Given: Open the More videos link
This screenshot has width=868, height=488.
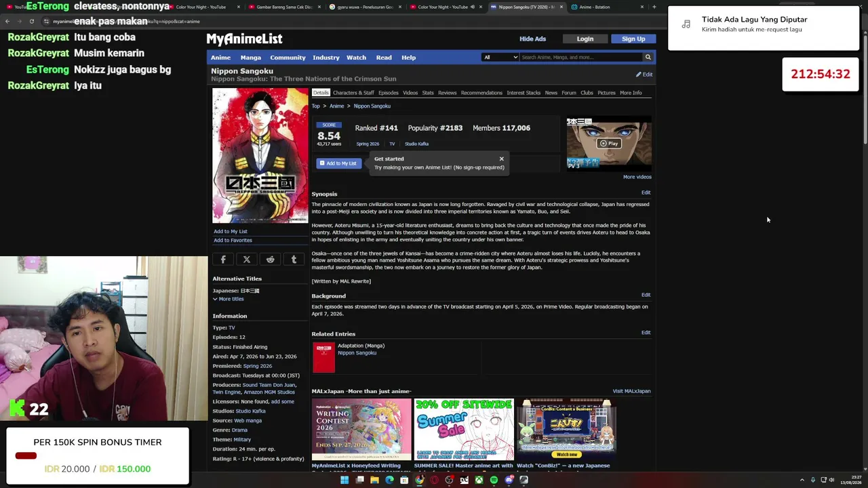Looking at the screenshot, I should (637, 177).
